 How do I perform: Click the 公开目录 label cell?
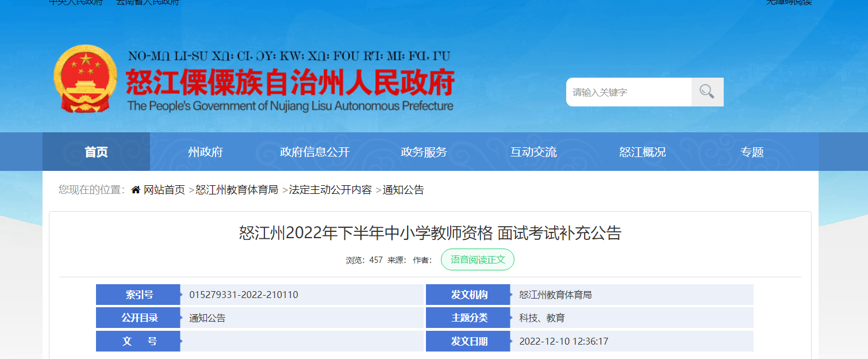[139, 318]
